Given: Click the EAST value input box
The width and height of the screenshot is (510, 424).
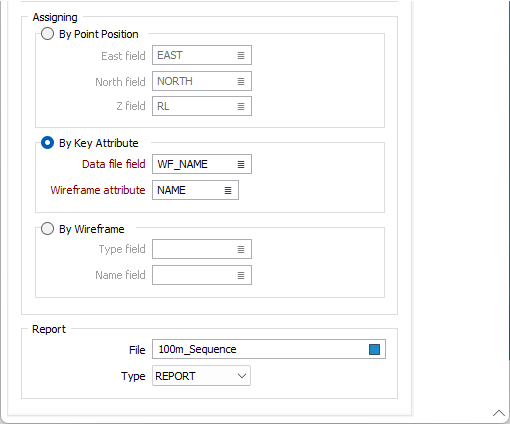Looking at the screenshot, I should pyautogui.click(x=202, y=55).
